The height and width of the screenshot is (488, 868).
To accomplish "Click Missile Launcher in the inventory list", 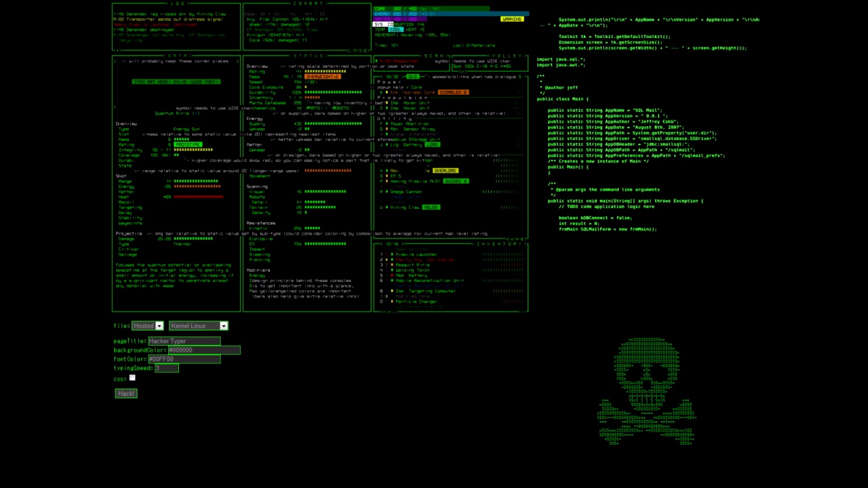I will (x=416, y=254).
